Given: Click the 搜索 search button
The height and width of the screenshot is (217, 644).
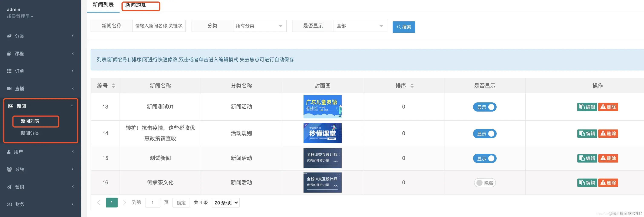Looking at the screenshot, I should (x=404, y=27).
